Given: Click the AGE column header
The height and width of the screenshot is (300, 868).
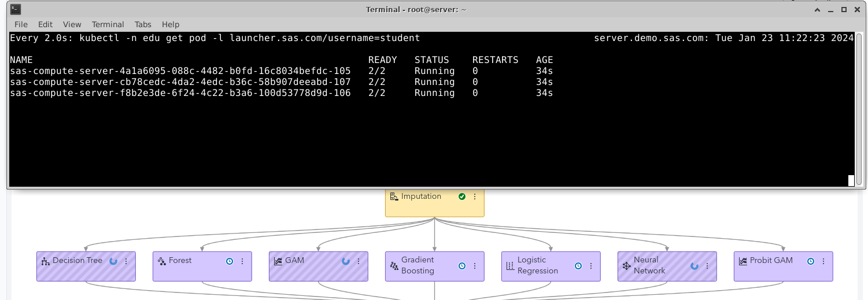Looking at the screenshot, I should tap(544, 60).
